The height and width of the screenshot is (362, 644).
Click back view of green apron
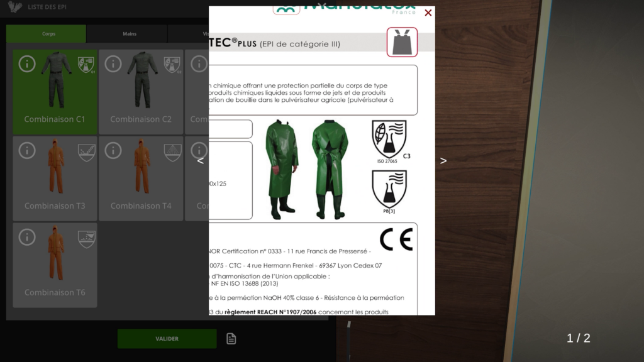coord(331,170)
